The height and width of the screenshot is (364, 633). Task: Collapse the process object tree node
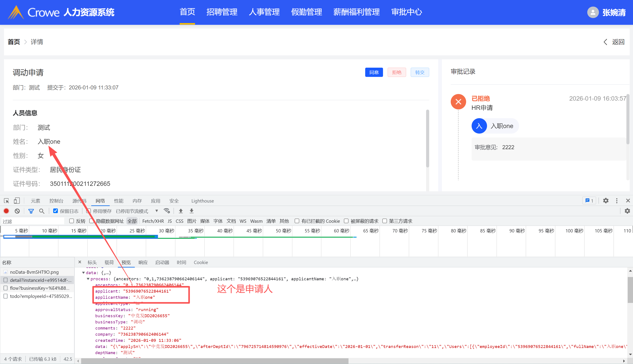[88, 279]
